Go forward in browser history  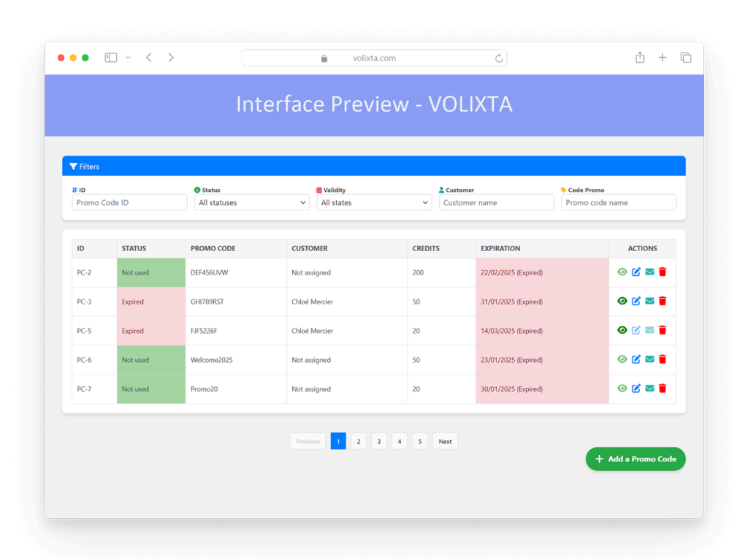click(x=171, y=58)
